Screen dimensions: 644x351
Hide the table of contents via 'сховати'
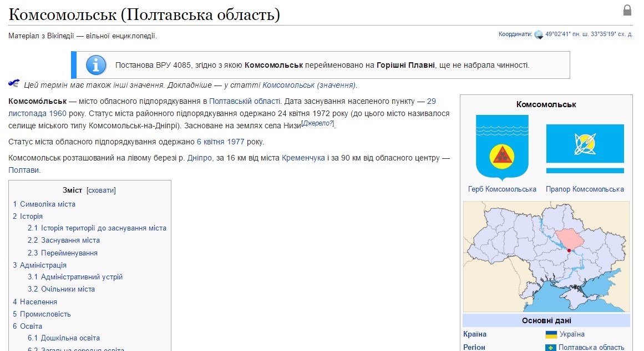coord(101,190)
